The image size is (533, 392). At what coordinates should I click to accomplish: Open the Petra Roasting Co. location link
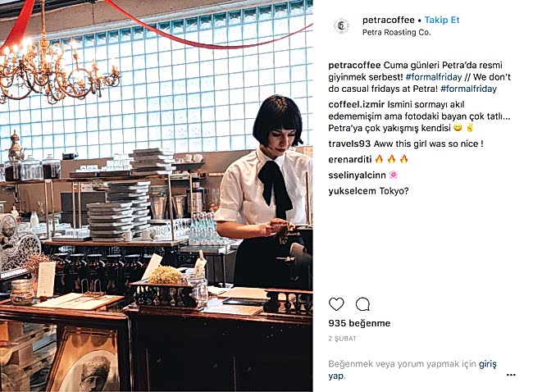[396, 32]
